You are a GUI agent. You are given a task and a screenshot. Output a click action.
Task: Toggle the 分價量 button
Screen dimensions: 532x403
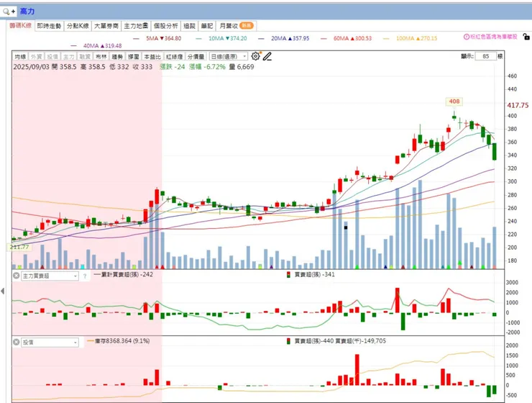tap(196, 56)
